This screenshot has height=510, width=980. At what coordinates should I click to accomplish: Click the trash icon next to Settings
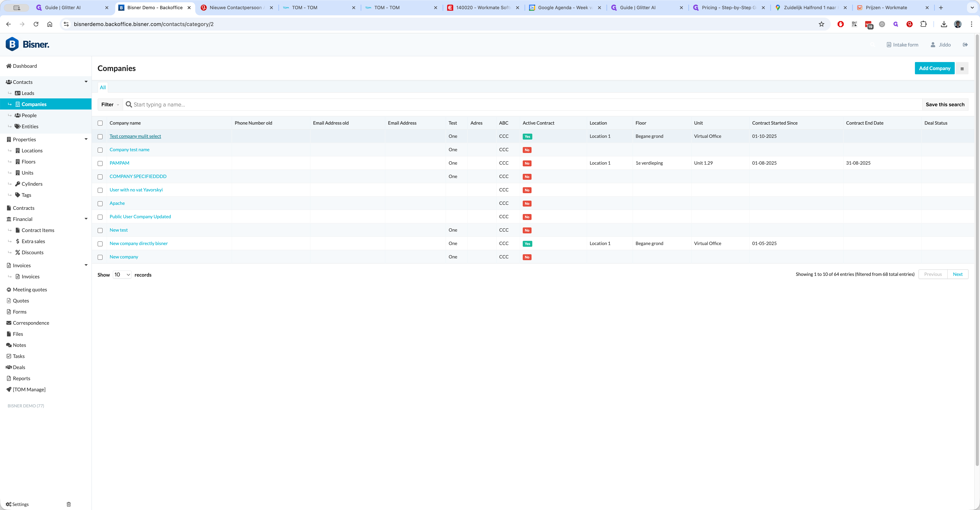[x=69, y=504]
